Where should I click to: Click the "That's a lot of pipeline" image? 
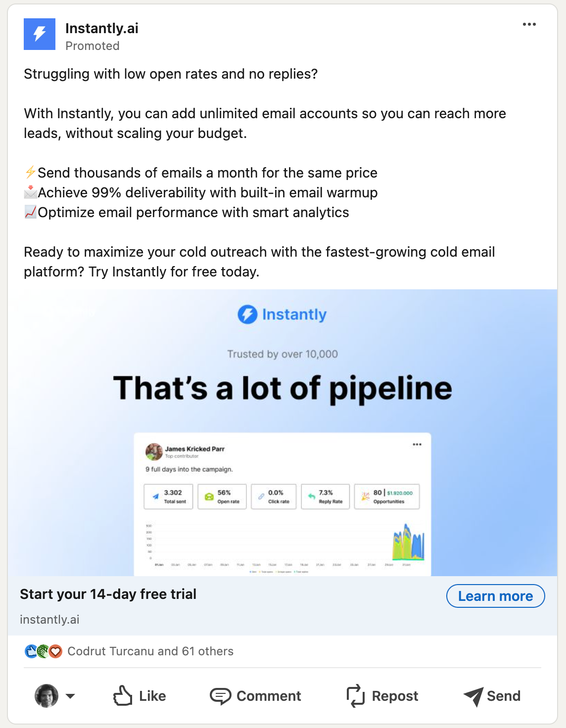[x=283, y=388]
